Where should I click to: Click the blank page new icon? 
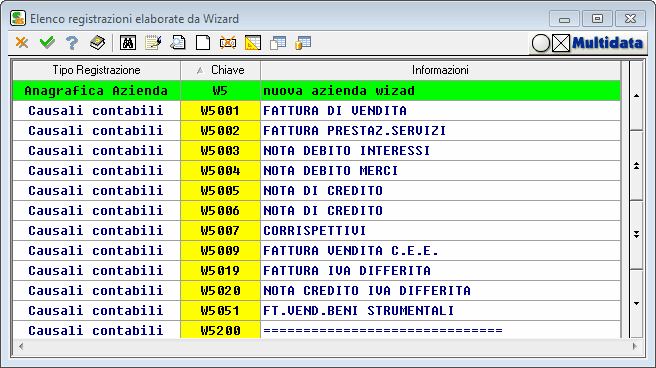(x=203, y=43)
